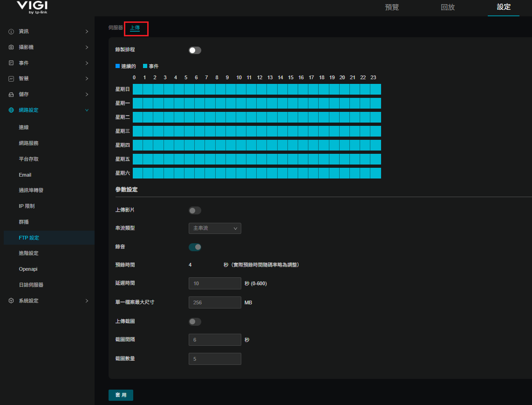Open the 回放 playback tab
This screenshot has height=405, width=532.
(448, 7)
